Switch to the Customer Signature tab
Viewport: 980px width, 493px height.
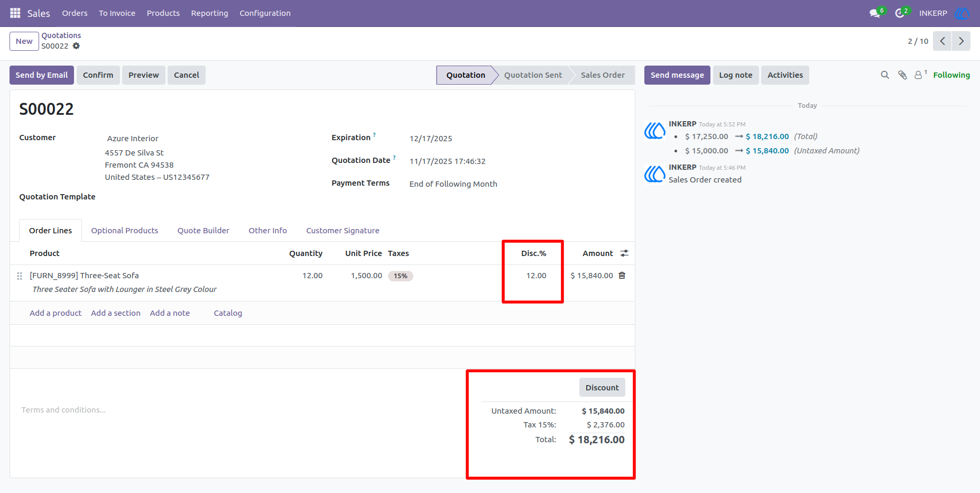click(x=343, y=231)
